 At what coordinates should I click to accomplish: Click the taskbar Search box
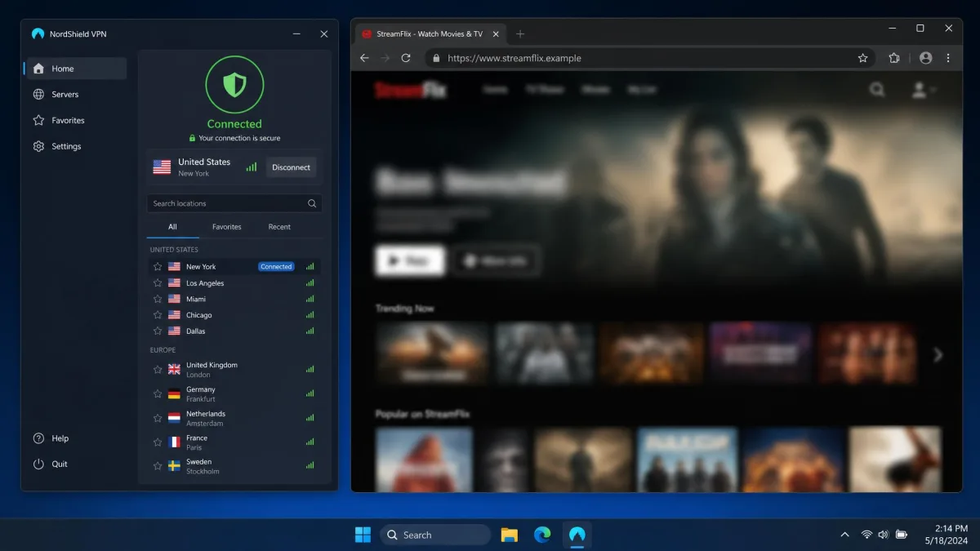tap(435, 535)
